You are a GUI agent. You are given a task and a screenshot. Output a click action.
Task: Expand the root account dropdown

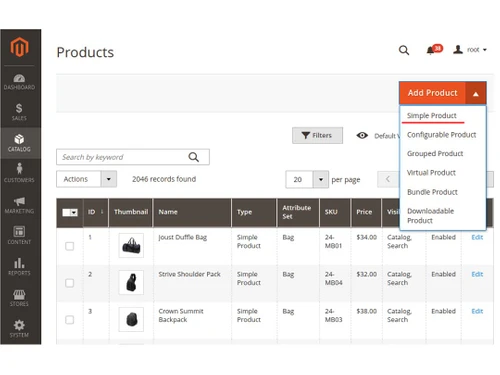[x=477, y=50]
